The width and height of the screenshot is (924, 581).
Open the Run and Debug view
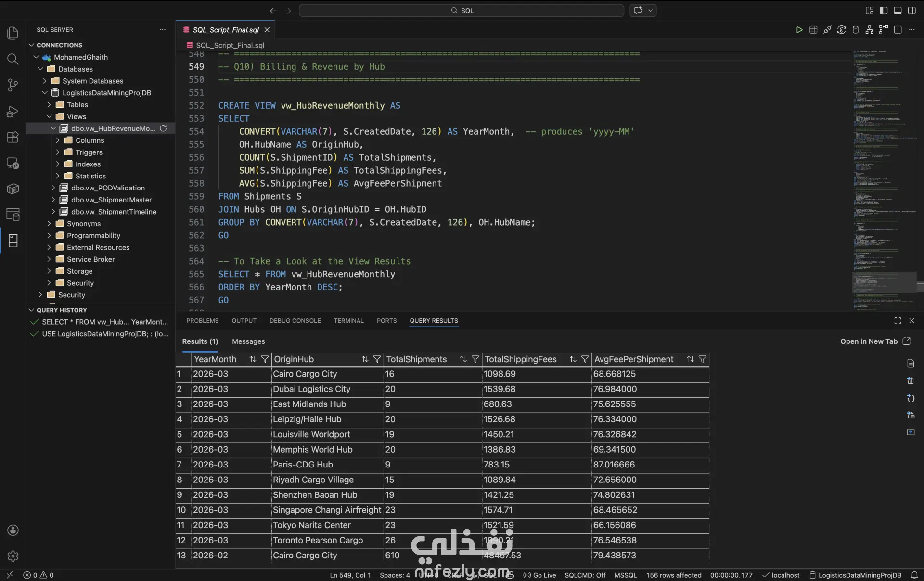[13, 112]
